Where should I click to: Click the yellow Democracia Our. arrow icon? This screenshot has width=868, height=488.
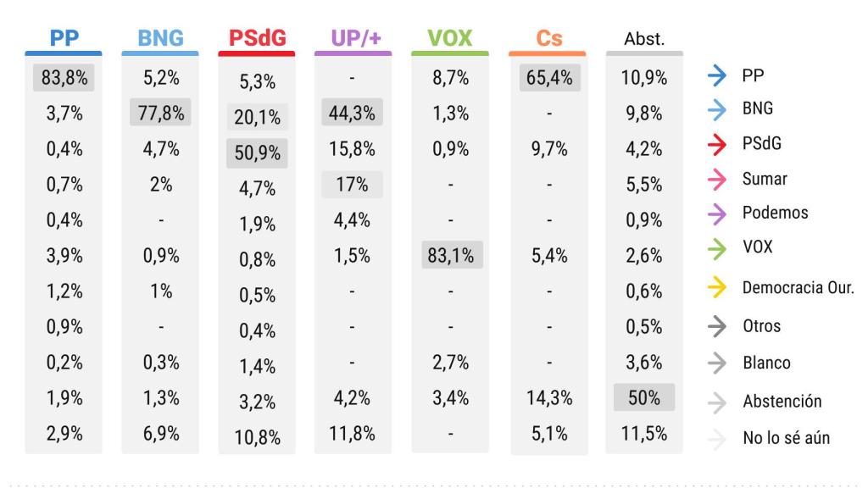coord(717,287)
